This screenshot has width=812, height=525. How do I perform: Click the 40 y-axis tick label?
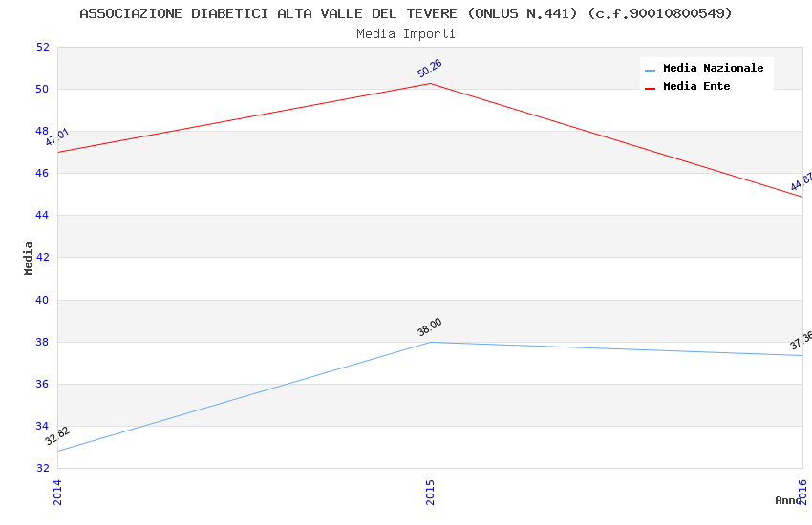point(42,300)
